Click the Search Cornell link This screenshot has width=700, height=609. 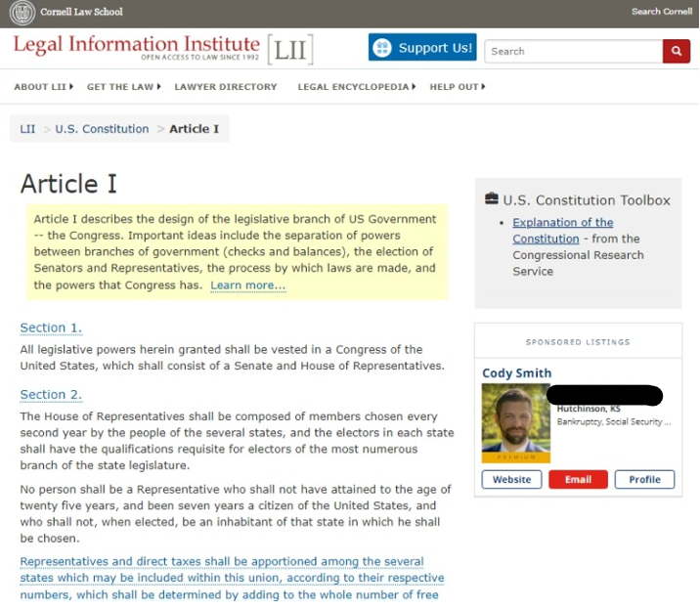662,12
